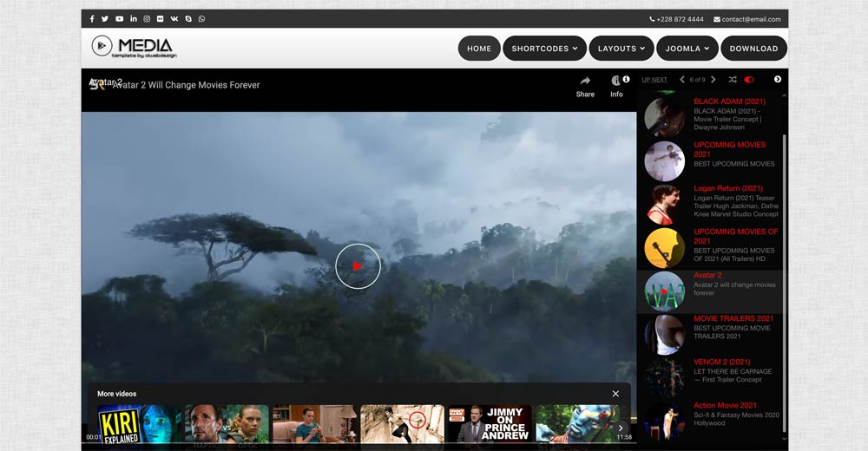Open the VK social link
The width and height of the screenshot is (868, 451).
[174, 19]
